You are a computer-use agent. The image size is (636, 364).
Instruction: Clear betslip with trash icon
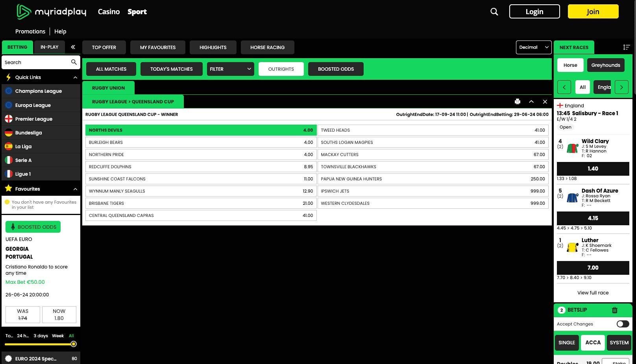pyautogui.click(x=615, y=310)
